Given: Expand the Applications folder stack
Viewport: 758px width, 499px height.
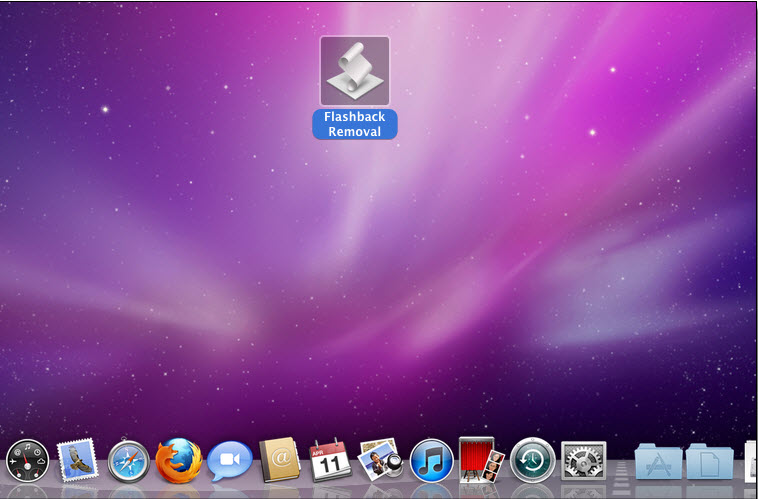Looking at the screenshot, I should pos(658,461).
